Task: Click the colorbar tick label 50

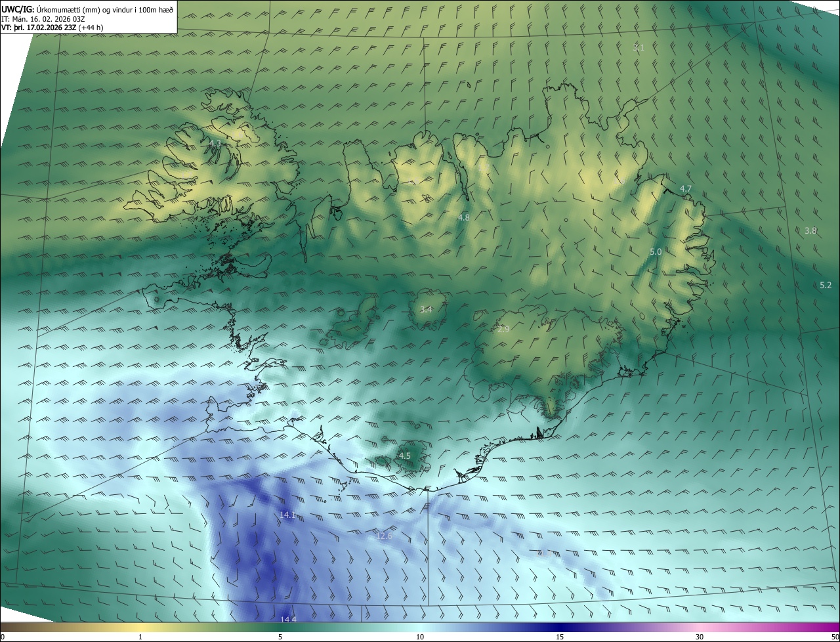Action: 835,637
